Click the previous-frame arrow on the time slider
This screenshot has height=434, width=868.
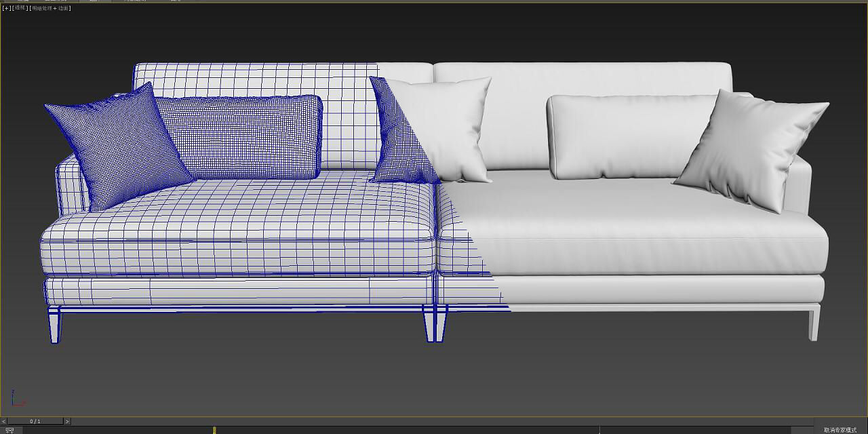(5, 421)
